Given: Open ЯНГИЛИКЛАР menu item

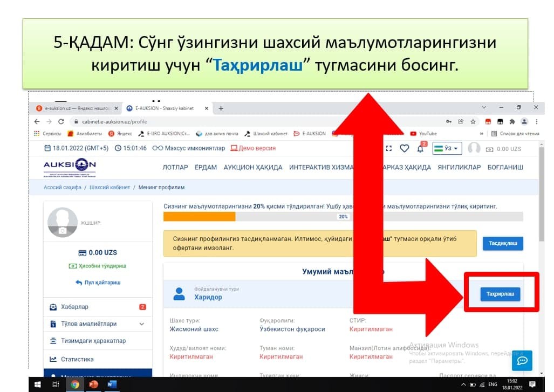Looking at the screenshot, I should [459, 167].
